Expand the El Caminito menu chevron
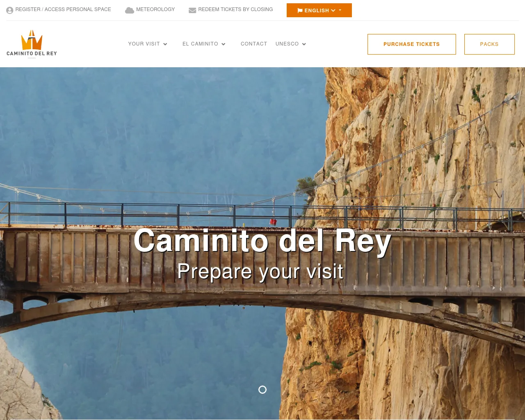Viewport: 525px width, 420px height. 224,44
